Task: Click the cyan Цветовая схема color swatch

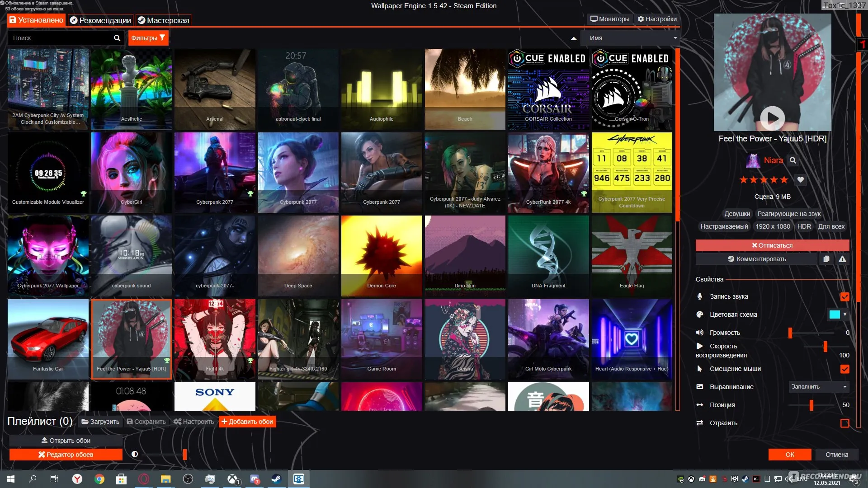Action: [834, 314]
